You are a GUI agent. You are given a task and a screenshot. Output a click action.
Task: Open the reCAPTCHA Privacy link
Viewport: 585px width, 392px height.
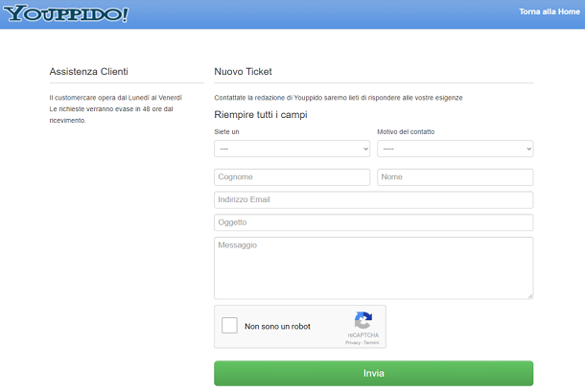(353, 343)
